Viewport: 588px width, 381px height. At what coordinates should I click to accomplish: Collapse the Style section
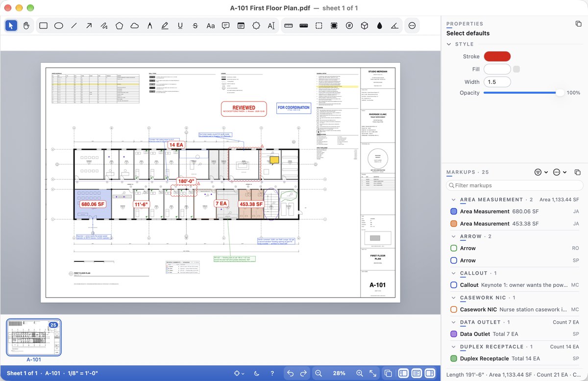coord(448,44)
